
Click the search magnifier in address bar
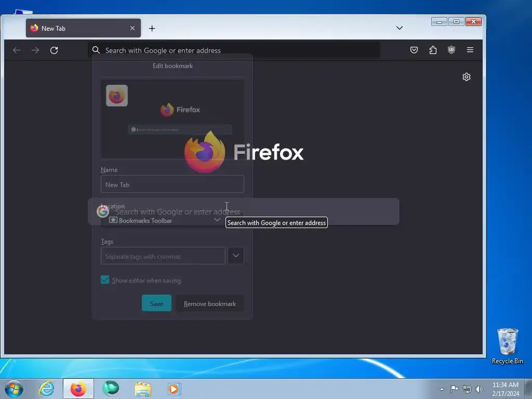(96, 50)
